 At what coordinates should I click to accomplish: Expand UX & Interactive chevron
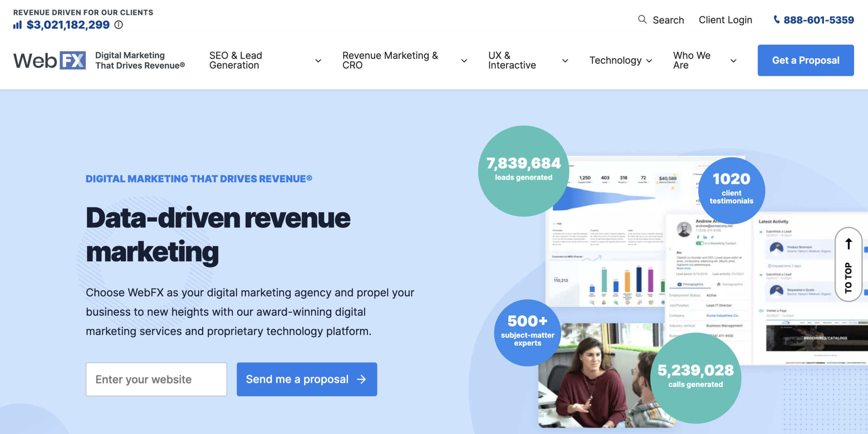click(x=565, y=61)
